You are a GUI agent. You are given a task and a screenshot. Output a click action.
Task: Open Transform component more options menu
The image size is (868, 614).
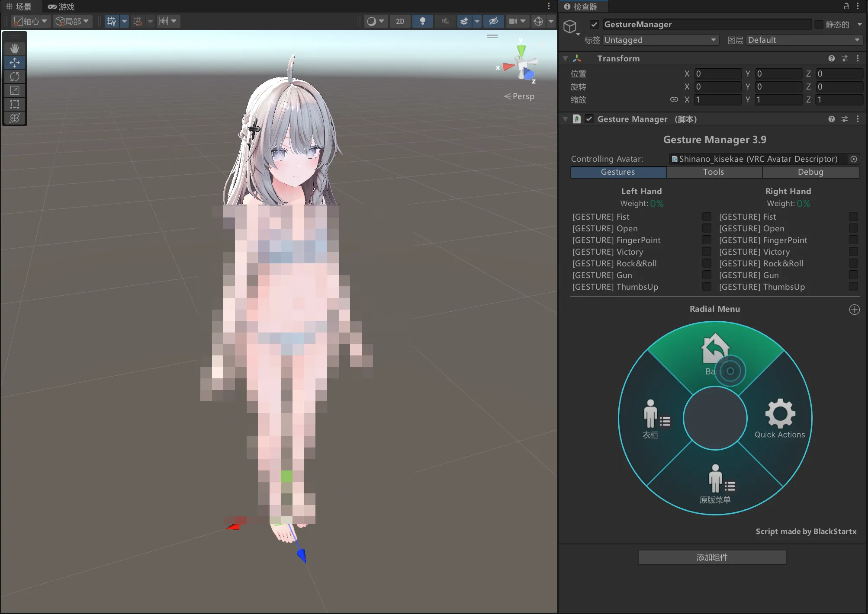pos(858,58)
